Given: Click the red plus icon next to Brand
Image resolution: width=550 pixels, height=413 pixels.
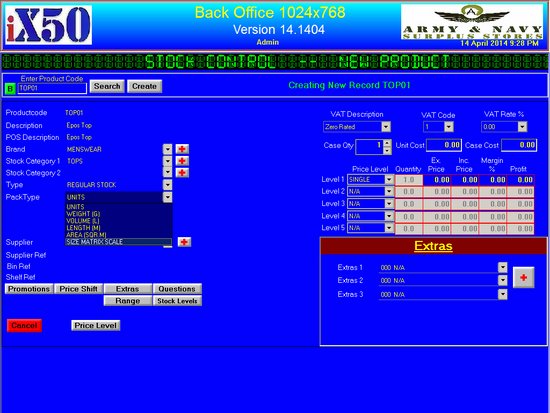Looking at the screenshot, I should coord(182,149).
